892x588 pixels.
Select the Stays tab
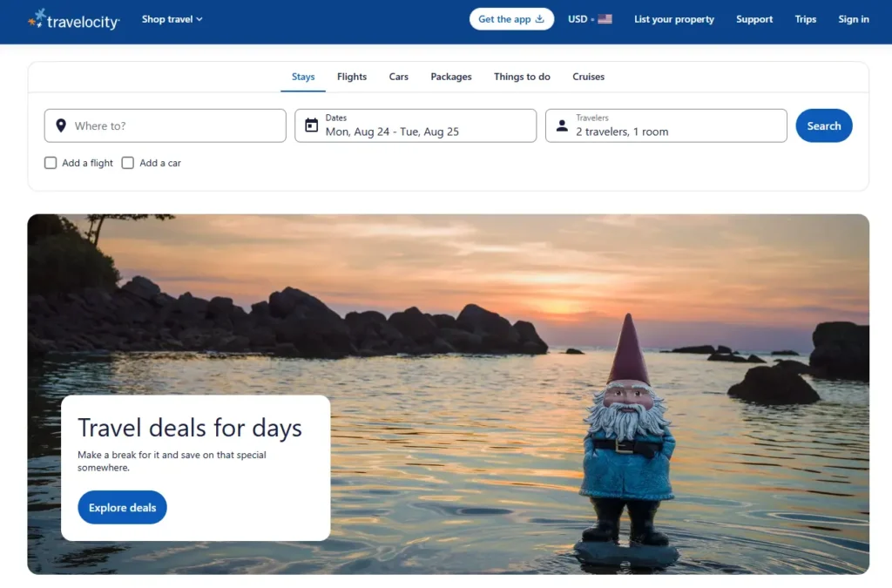click(x=303, y=77)
